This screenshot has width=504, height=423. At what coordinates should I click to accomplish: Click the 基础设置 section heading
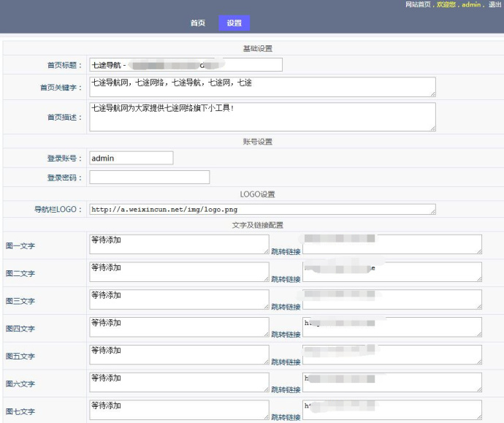[257, 48]
